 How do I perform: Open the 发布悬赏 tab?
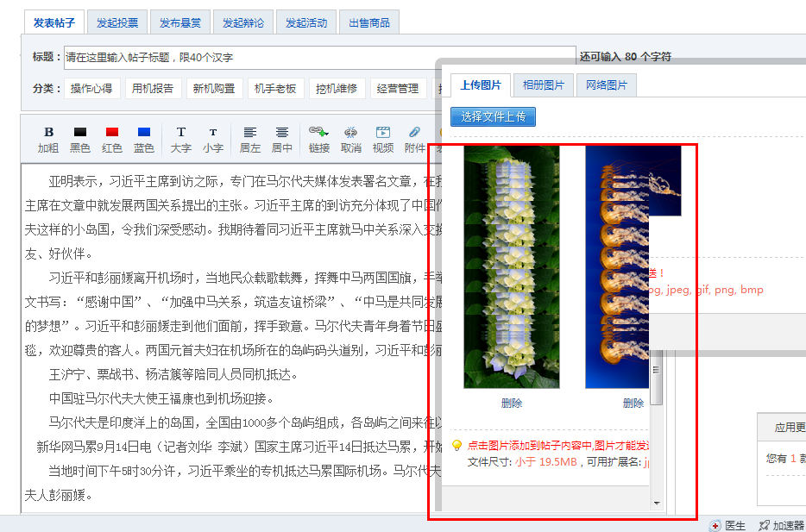(x=179, y=22)
